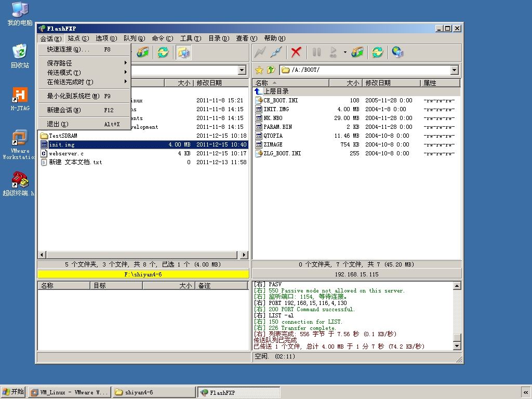Choose 快速连接 from the 会话 menu
This screenshot has height=399, width=532.
pyautogui.click(x=84, y=49)
